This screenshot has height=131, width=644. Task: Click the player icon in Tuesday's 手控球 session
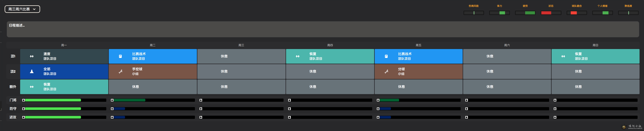coord(120,71)
